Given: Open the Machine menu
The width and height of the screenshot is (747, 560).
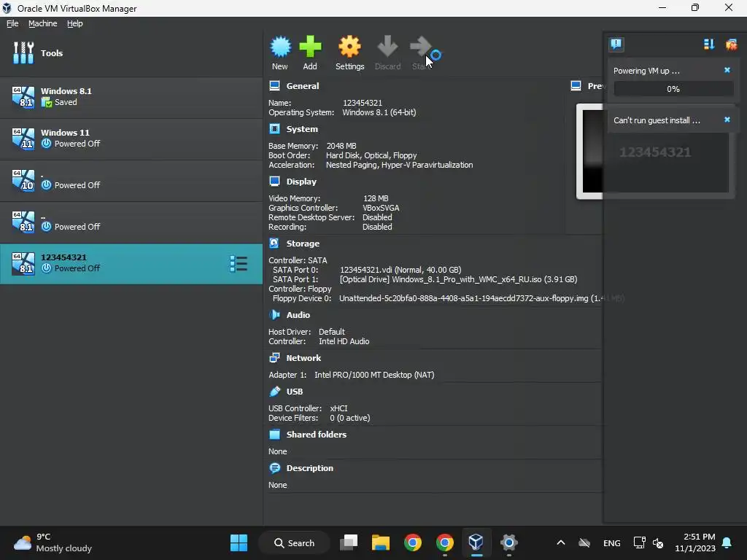Looking at the screenshot, I should (42, 23).
